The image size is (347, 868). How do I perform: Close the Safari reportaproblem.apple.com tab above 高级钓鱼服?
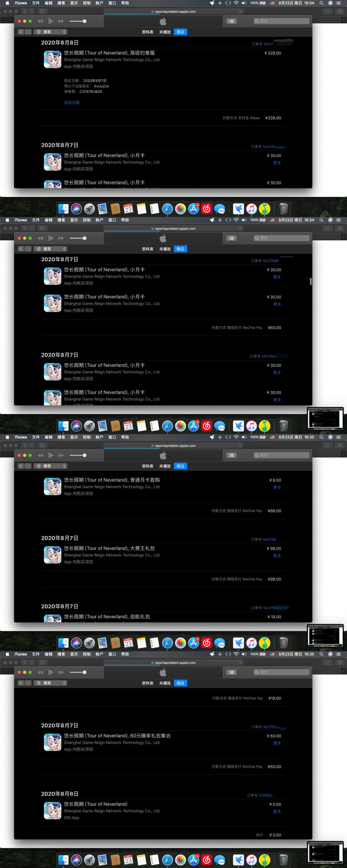pos(240,11)
